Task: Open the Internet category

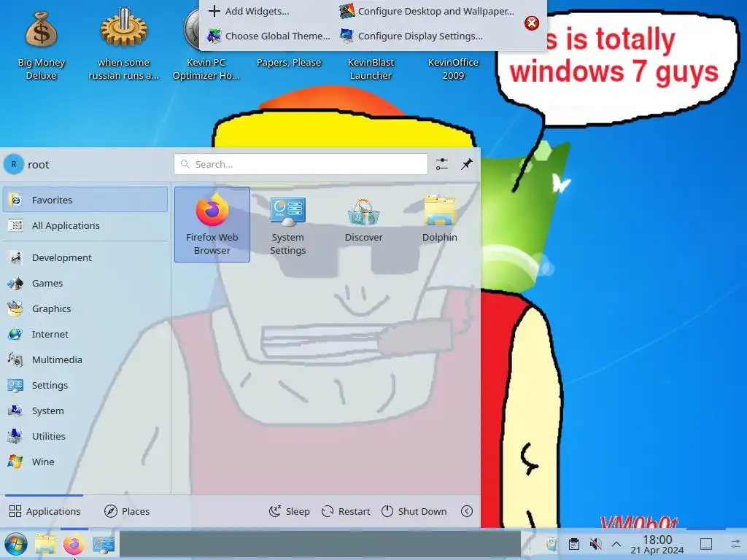Action: [85, 334]
